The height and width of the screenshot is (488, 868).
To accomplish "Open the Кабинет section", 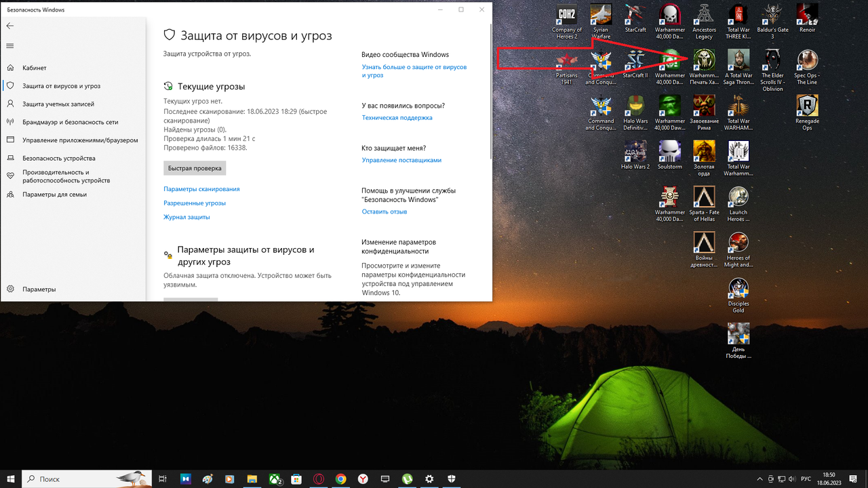I will coord(73,68).
